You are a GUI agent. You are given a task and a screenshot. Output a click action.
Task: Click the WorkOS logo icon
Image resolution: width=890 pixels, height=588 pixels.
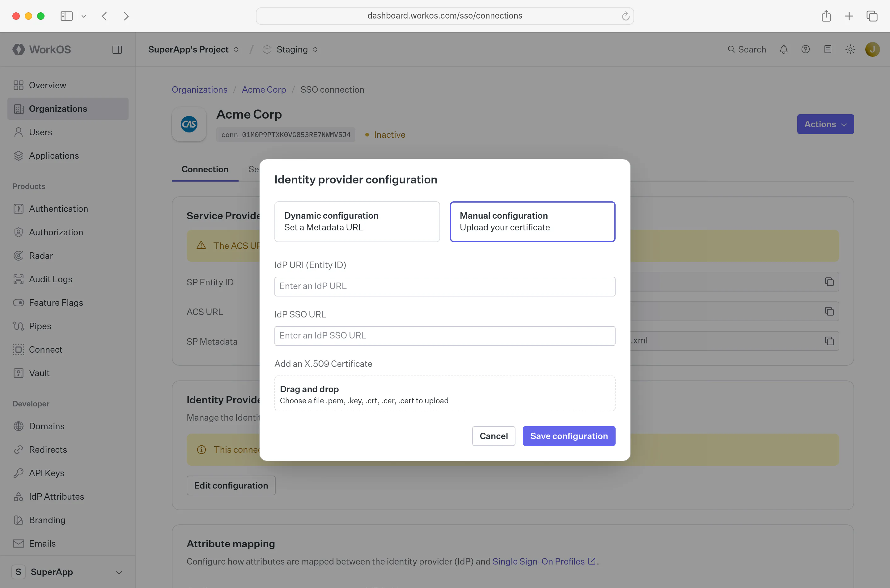[x=18, y=49]
